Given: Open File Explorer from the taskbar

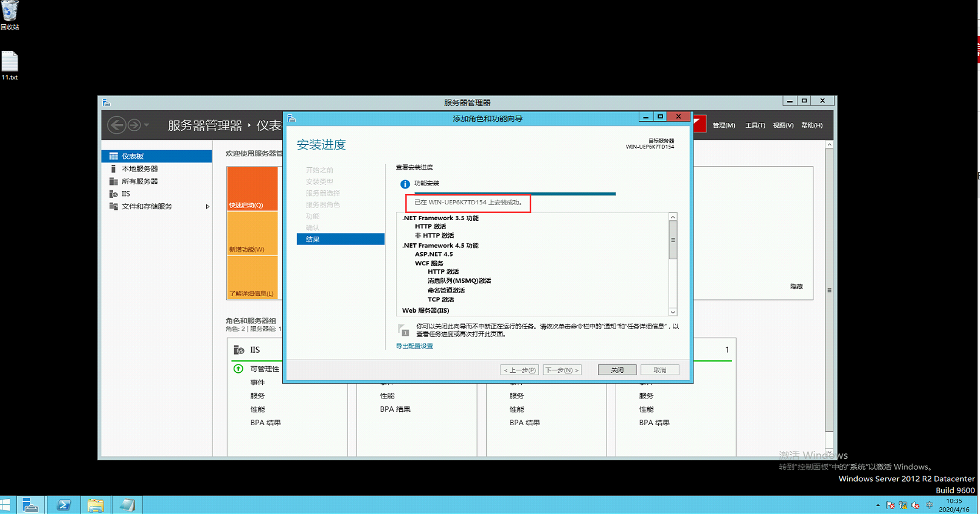Looking at the screenshot, I should tap(96, 505).
